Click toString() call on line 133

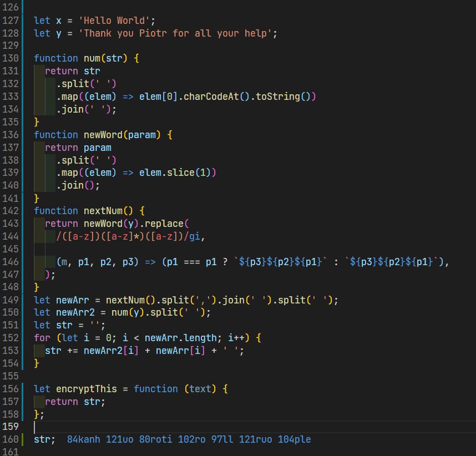[283, 97]
